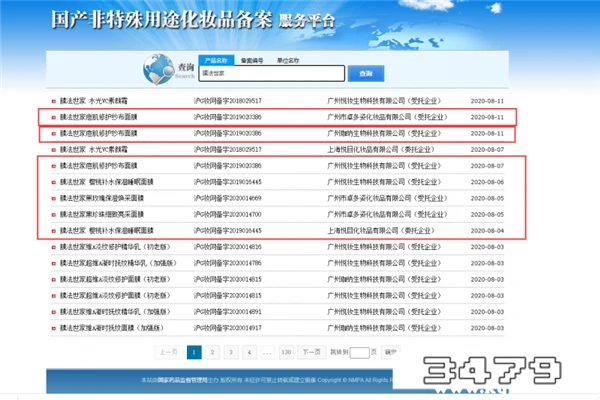
Task: Open 膜法世家黑珍珠细致亮采面膜 product link
Action: [x=100, y=215]
